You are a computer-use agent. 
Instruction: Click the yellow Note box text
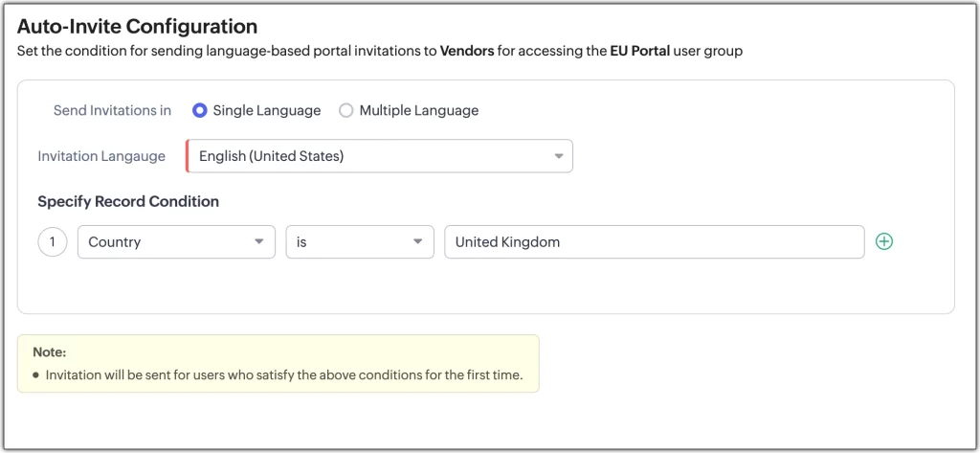(283, 374)
